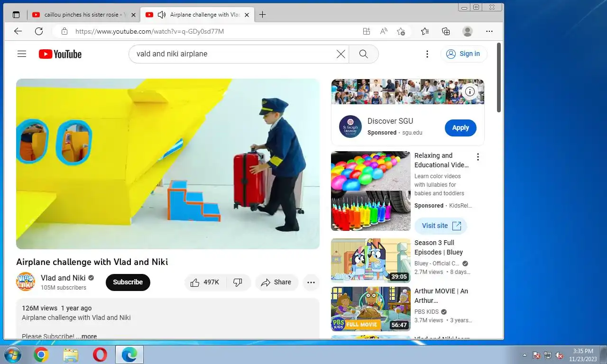
Task: Open the Edge profile avatar icon
Action: coord(468,31)
